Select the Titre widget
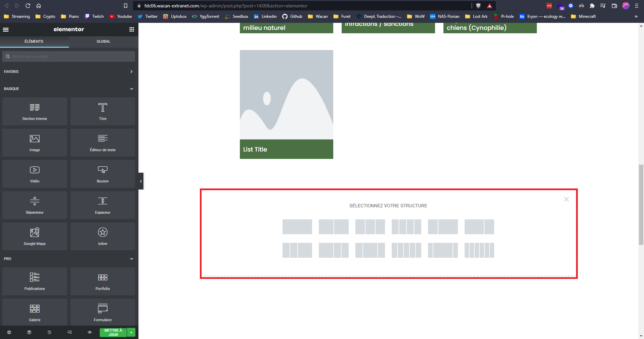This screenshot has width=644, height=339. pos(102,111)
